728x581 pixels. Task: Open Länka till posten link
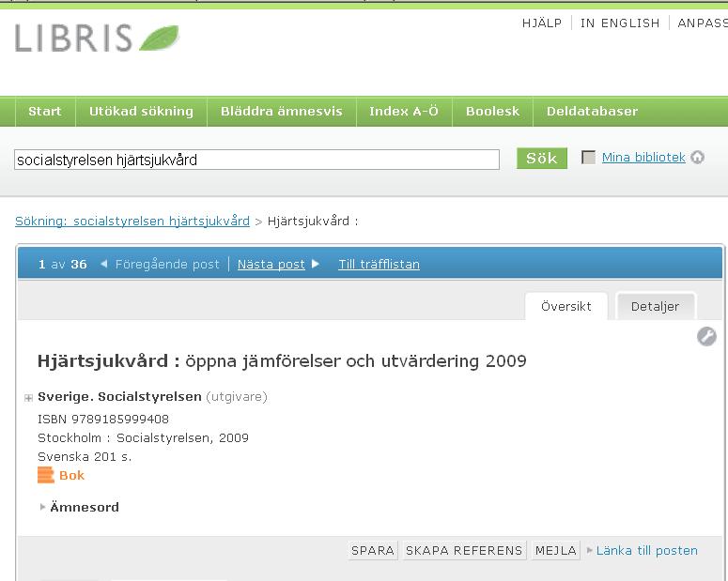click(x=647, y=550)
